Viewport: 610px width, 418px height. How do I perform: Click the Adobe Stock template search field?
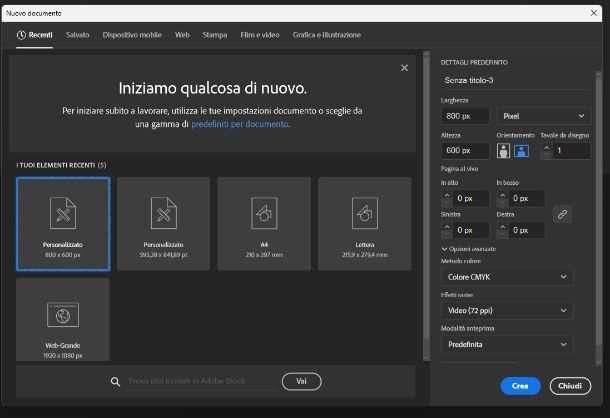click(x=200, y=381)
